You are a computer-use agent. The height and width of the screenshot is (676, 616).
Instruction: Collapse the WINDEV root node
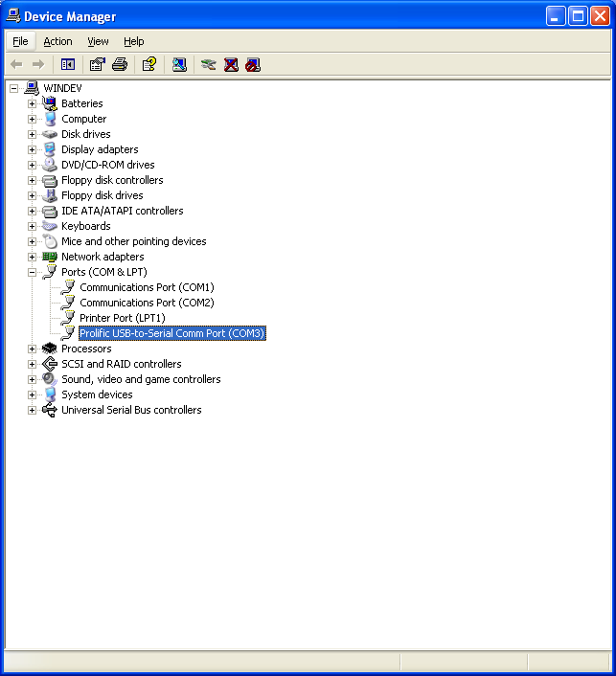13,88
